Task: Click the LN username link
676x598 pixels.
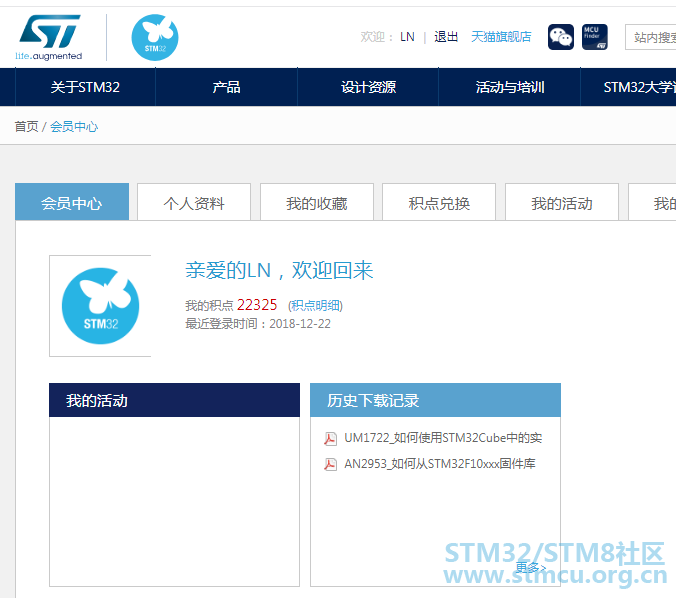Action: click(407, 37)
